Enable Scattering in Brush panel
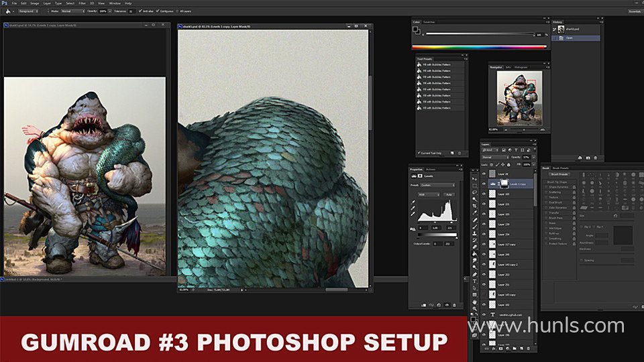 click(x=547, y=192)
